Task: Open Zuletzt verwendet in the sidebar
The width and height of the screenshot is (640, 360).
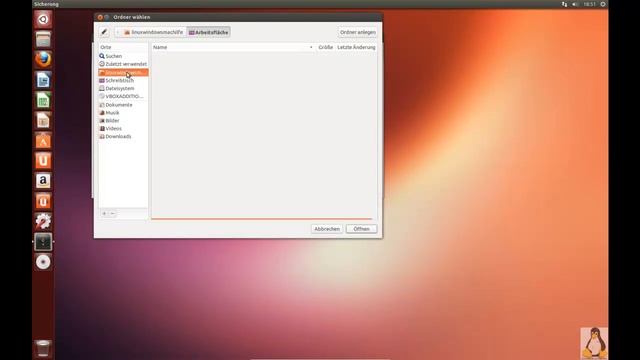Action: (x=123, y=64)
